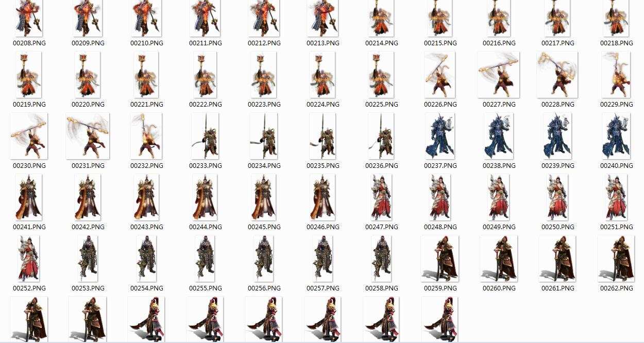Select the 00220.PNG thumbnail preview
This screenshot has width=644, height=343.
(88, 75)
